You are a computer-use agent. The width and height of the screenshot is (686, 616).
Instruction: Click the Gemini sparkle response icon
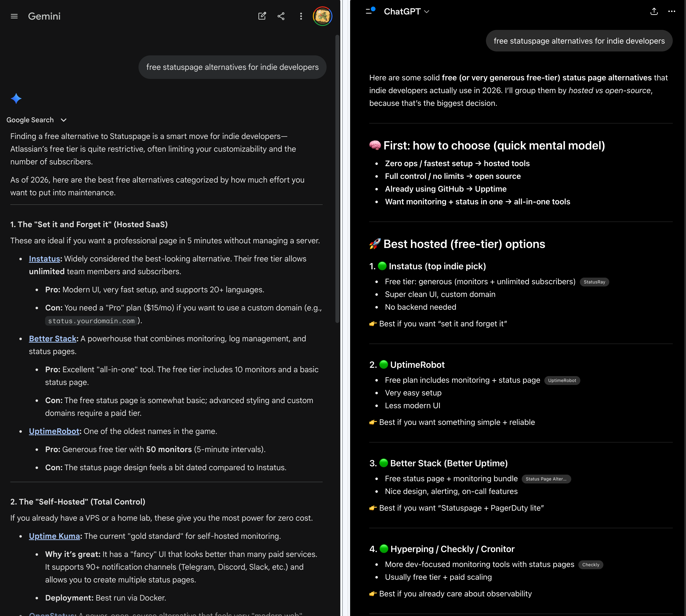click(16, 99)
